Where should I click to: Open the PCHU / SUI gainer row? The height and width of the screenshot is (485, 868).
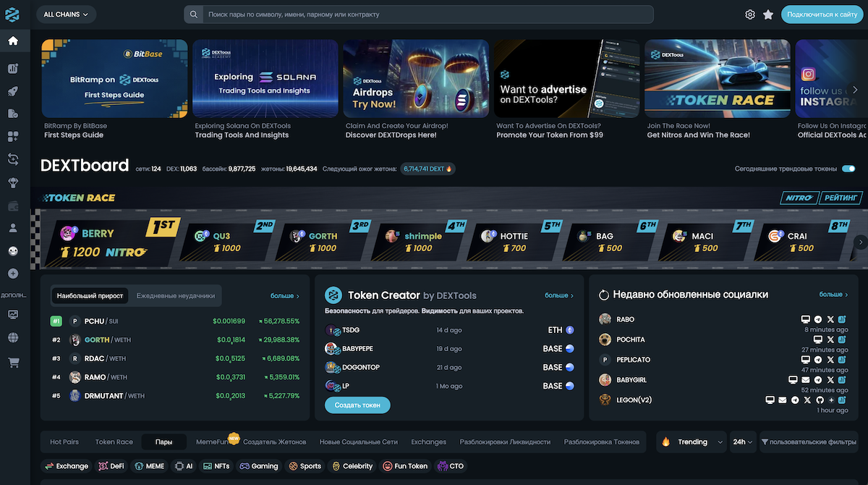(175, 321)
